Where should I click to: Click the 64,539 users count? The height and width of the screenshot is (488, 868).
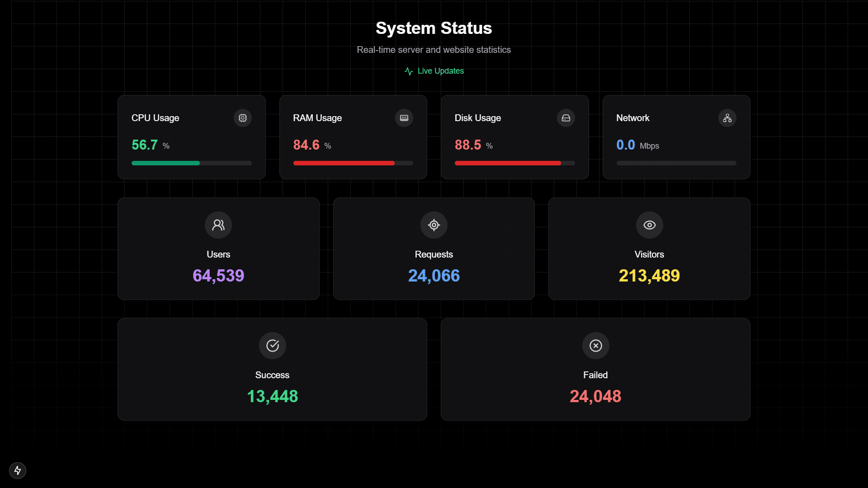pyautogui.click(x=218, y=276)
